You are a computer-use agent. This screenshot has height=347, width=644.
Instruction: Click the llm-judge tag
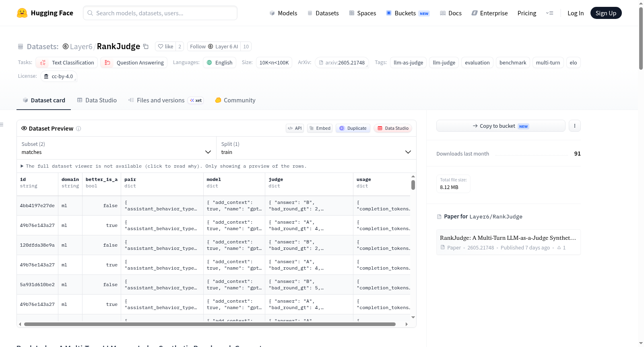click(444, 62)
